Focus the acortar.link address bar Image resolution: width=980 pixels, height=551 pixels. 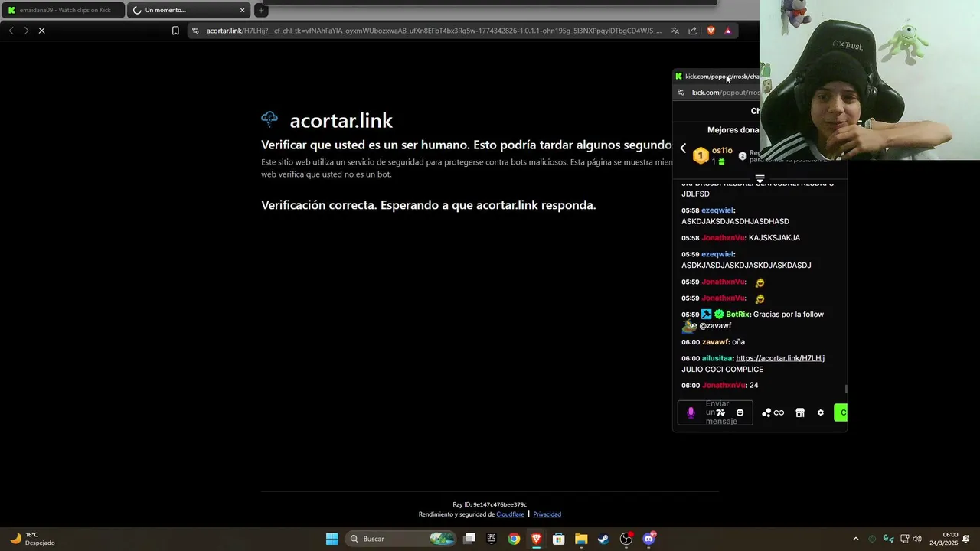[433, 31]
